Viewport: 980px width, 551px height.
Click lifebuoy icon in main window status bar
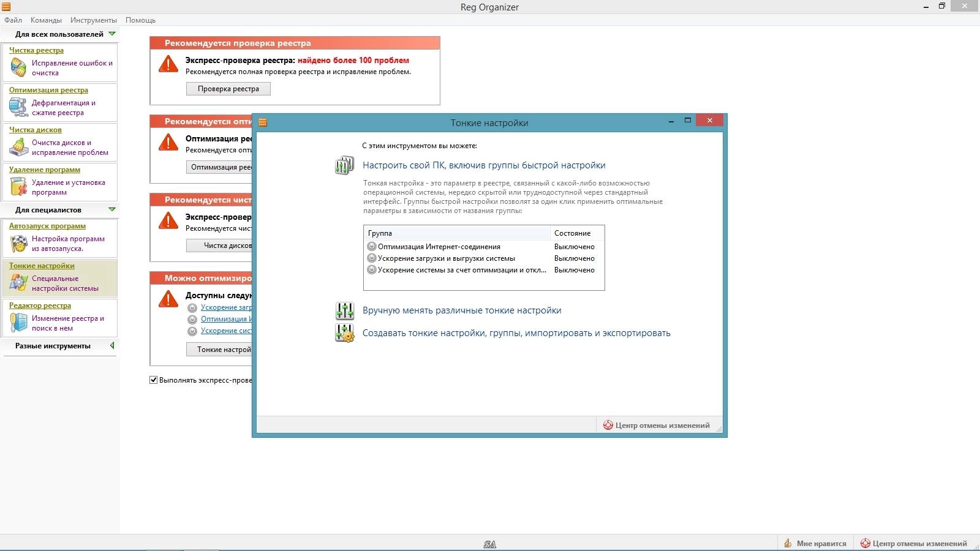click(x=865, y=543)
